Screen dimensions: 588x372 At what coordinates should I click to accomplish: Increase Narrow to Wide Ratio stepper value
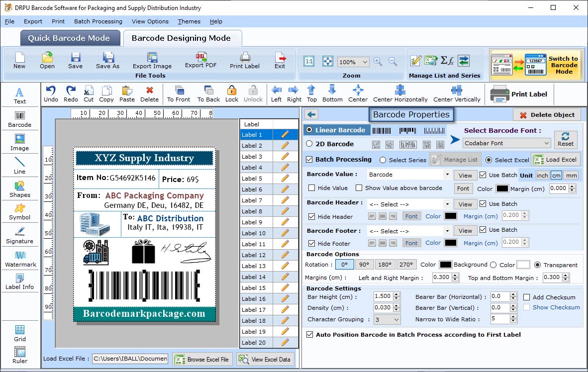click(513, 316)
